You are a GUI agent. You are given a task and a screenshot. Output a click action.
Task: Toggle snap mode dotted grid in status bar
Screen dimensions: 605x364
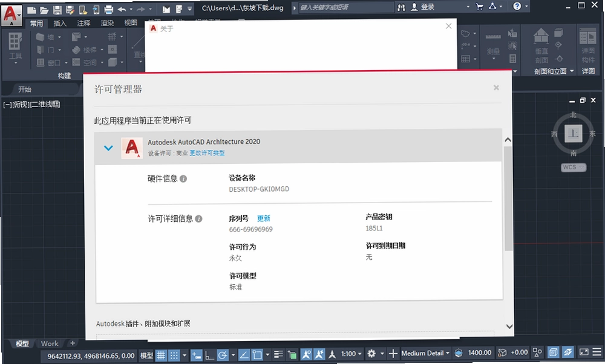tap(174, 355)
